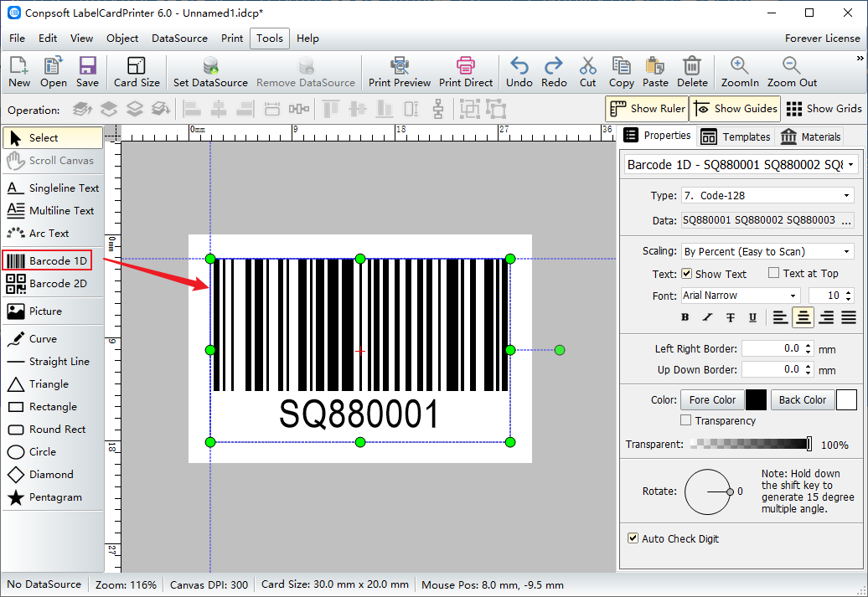The image size is (868, 597).
Task: Click the Back Color button
Action: pos(802,400)
